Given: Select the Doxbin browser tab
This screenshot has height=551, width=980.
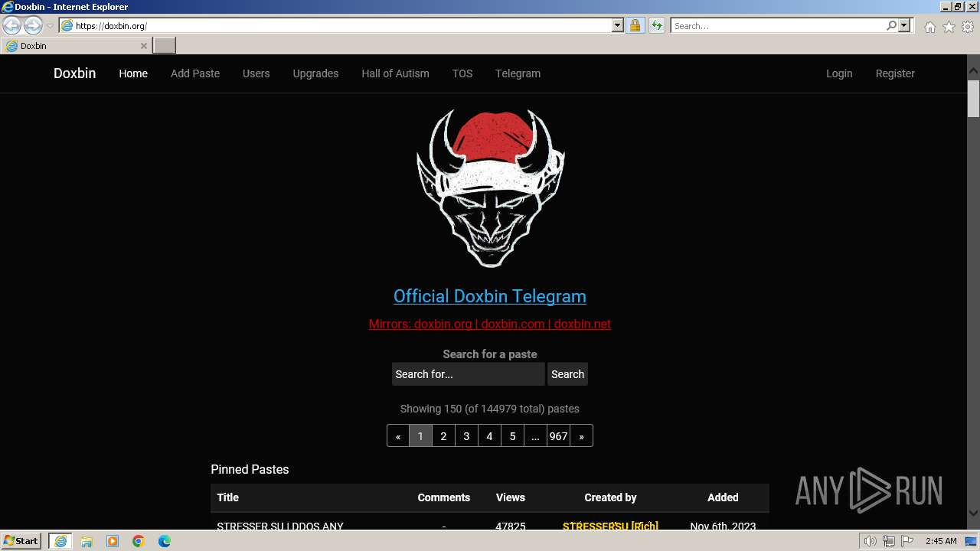Looking at the screenshot, I should pyautogui.click(x=75, y=46).
